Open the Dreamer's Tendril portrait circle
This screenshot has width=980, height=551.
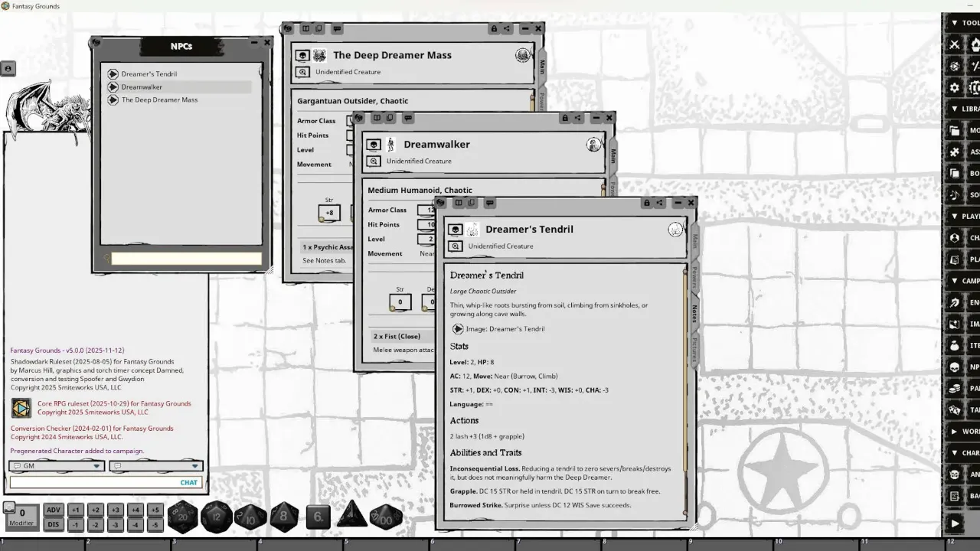(x=675, y=230)
